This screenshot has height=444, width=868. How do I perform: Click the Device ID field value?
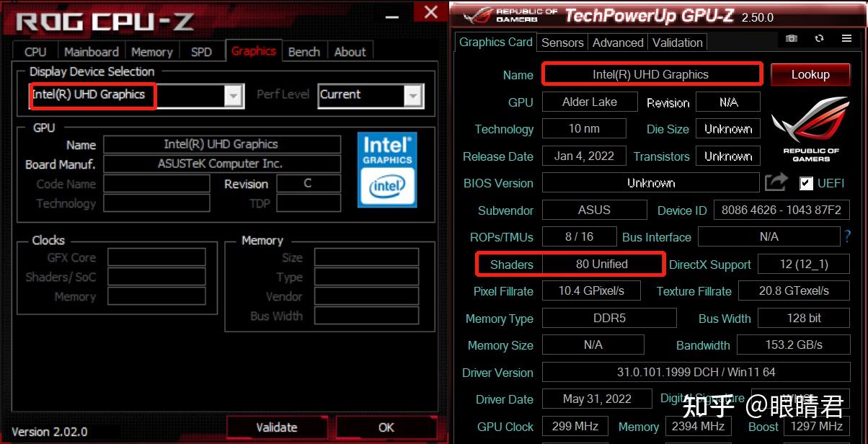(781, 210)
